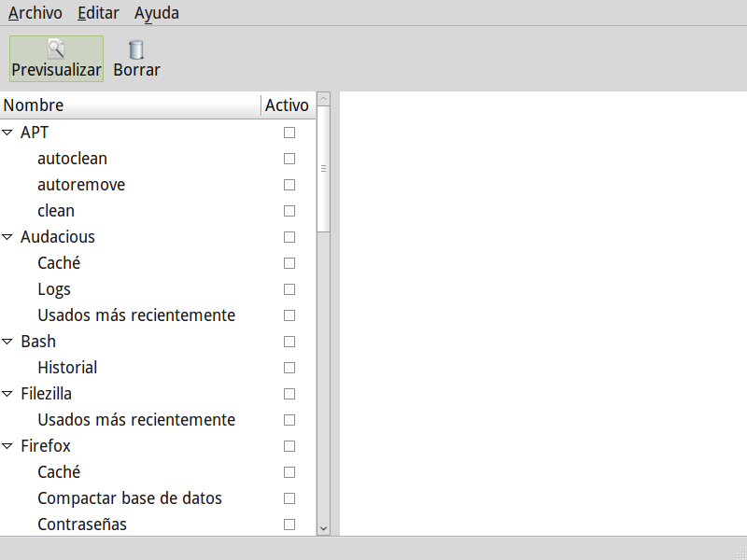Check Caché under Audacious
Screen dimensions: 747x560
coord(289,263)
